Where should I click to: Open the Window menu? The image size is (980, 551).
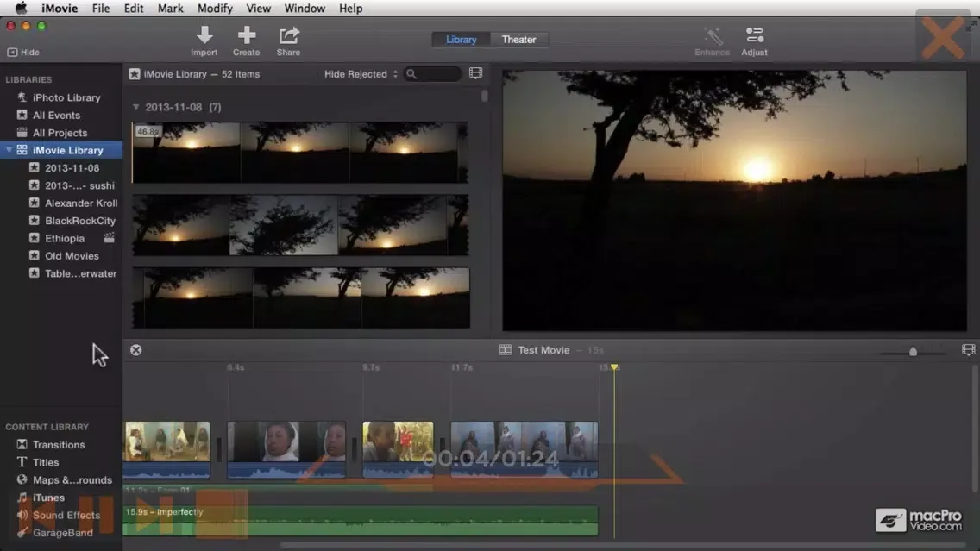305,8
